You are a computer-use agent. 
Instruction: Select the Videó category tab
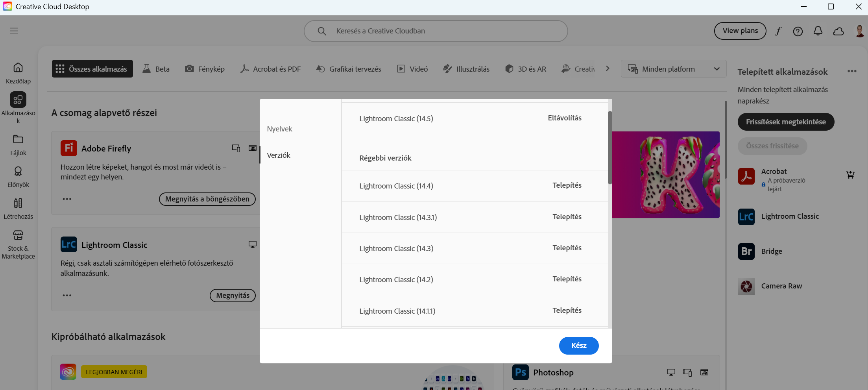[412, 69]
